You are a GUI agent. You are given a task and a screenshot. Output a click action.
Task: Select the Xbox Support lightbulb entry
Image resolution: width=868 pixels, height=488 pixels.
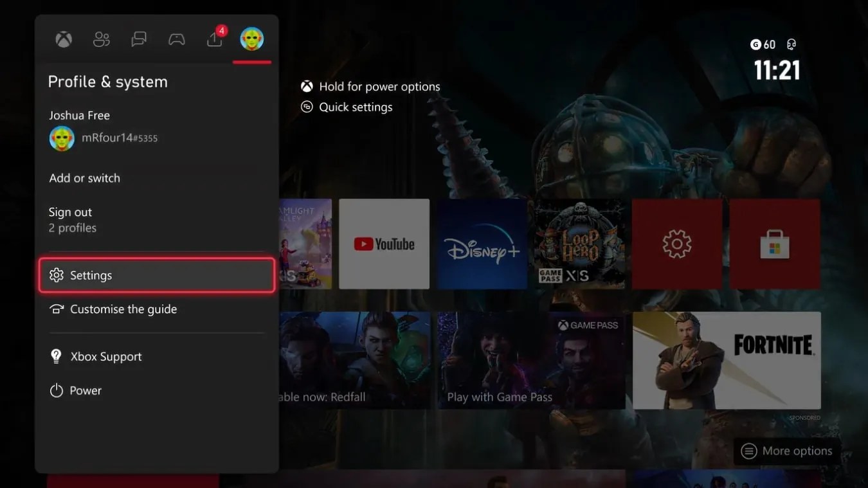tap(105, 356)
